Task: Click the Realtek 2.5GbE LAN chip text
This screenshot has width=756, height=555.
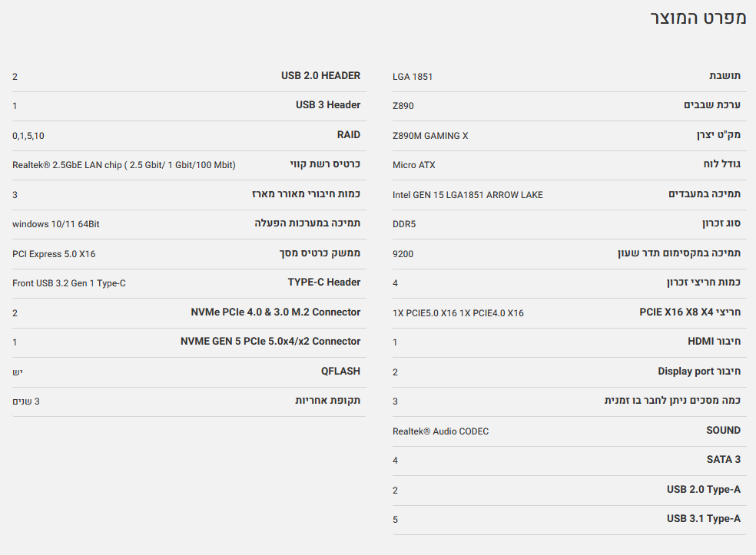Action: [124, 165]
